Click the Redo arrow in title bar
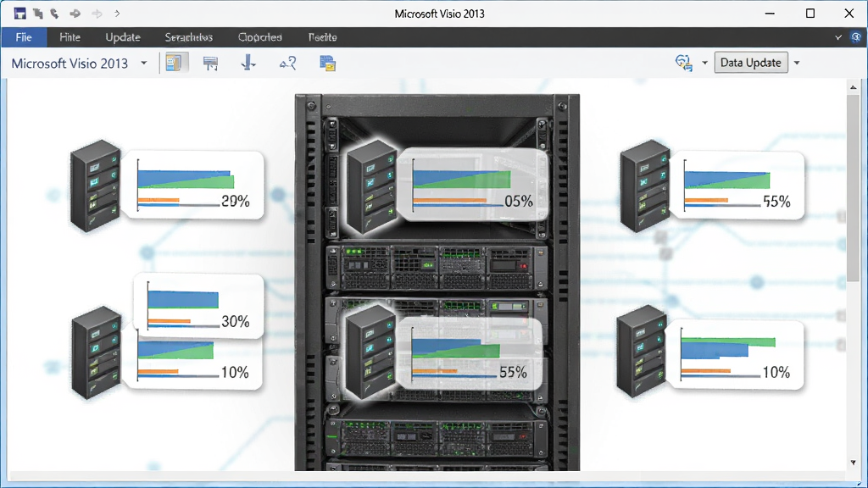868x488 pixels. 75,14
